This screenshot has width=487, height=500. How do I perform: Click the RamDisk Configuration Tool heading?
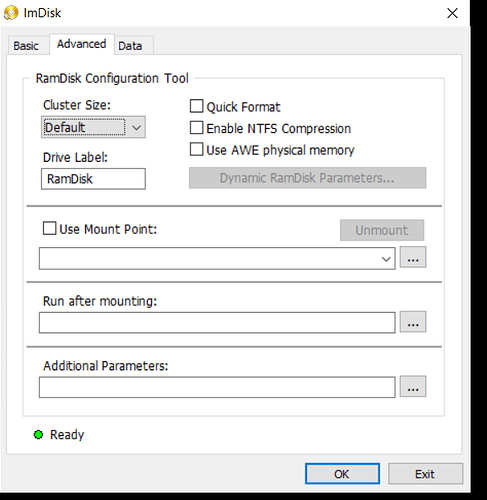pos(112,78)
